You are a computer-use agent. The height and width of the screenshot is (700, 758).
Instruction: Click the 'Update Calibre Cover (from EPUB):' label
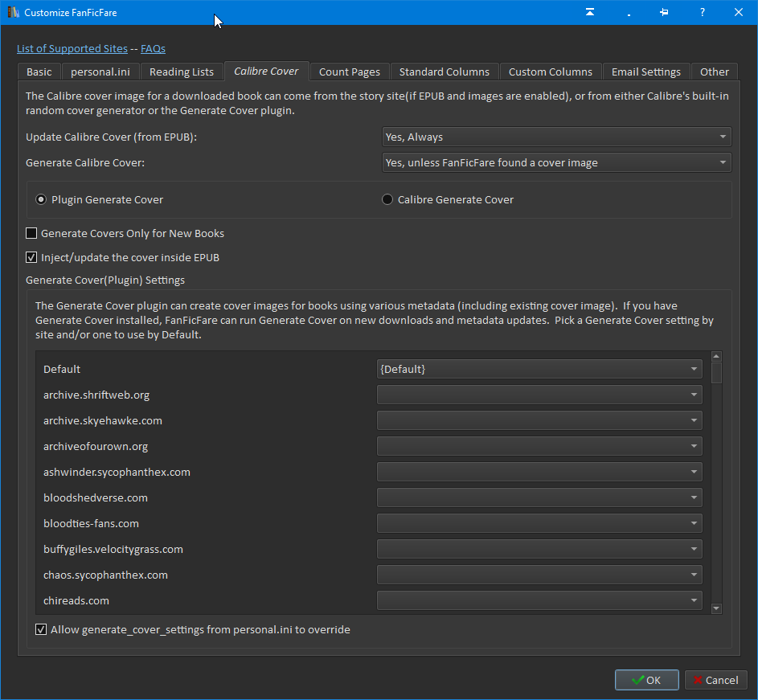click(x=111, y=137)
